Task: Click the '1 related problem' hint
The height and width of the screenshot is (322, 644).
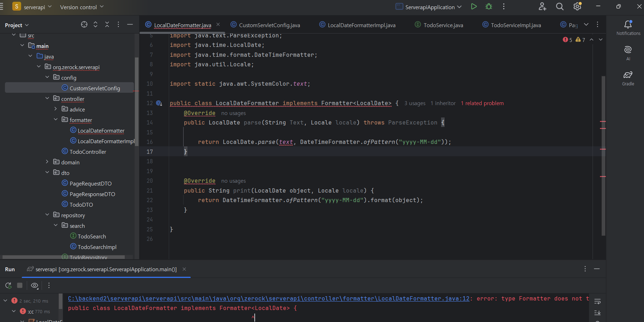Action: click(482, 103)
